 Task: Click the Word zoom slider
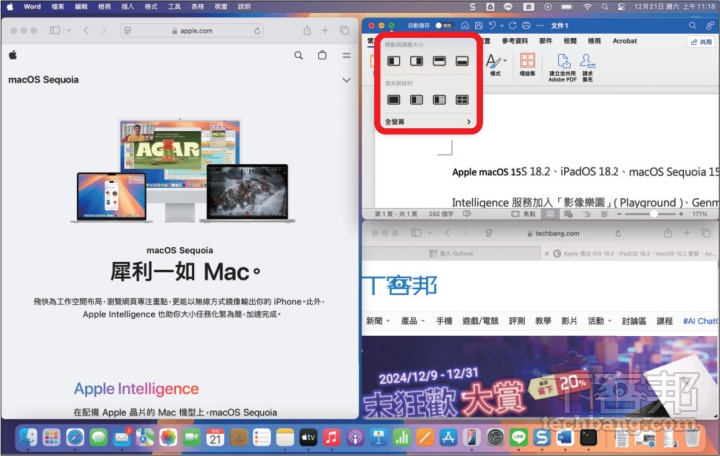tap(650, 214)
